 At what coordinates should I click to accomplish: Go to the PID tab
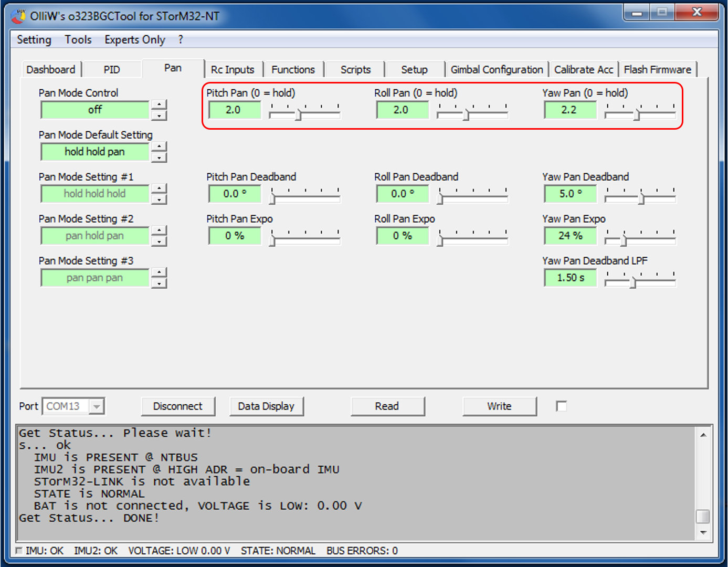click(x=111, y=69)
